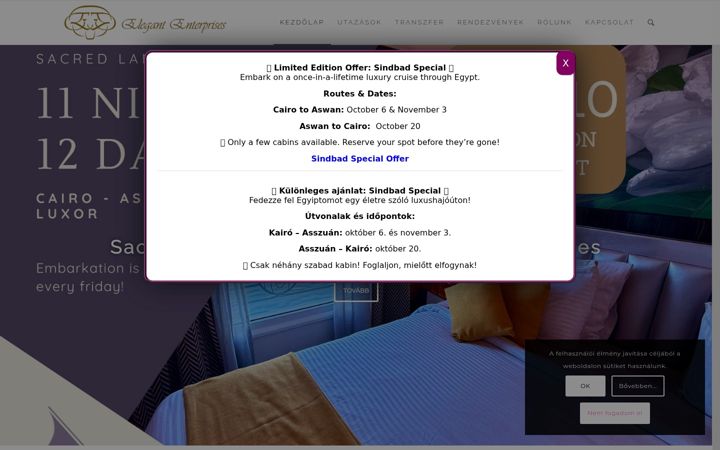Click the 'Routes & Dates:' heading

(360, 94)
